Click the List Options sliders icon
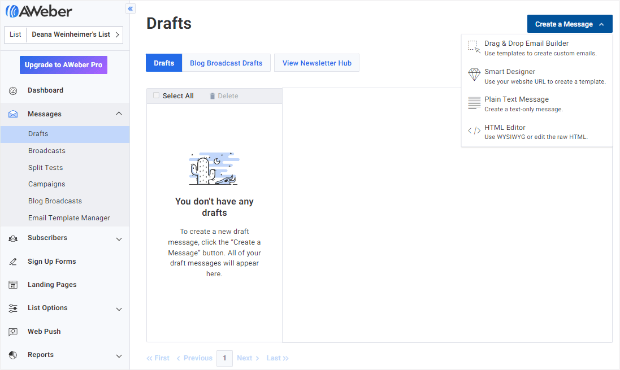 (13, 308)
